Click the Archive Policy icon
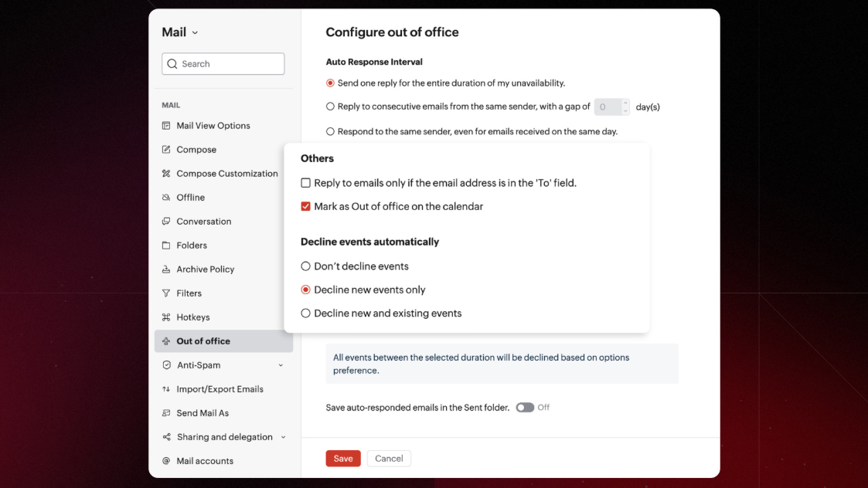This screenshot has height=488, width=868. pyautogui.click(x=166, y=269)
